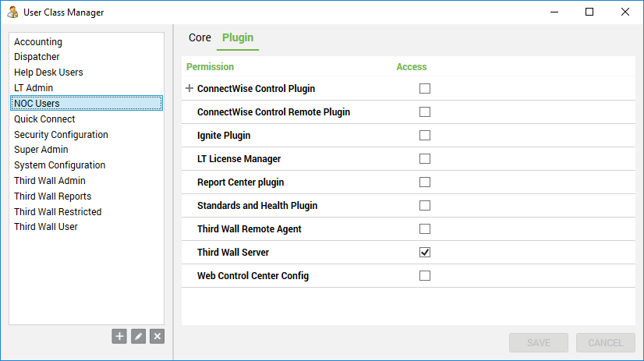Click the delete user class X icon
Viewport: 644px width, 361px height.
click(157, 336)
